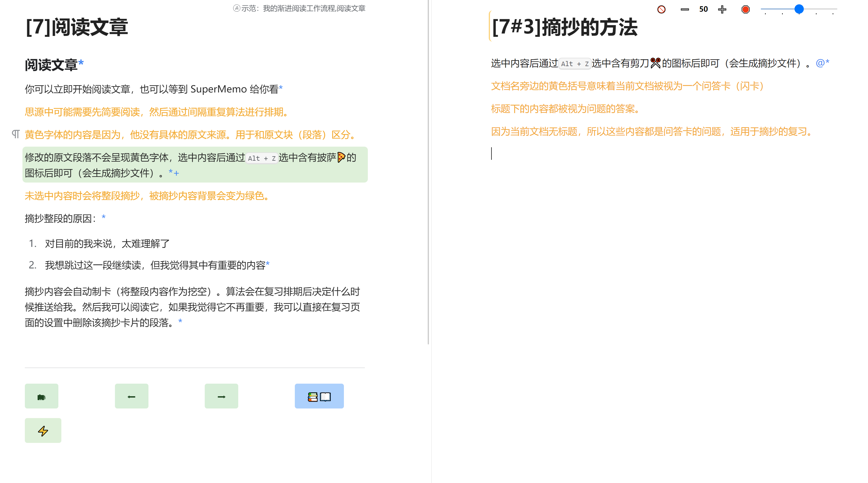Click the paragraph mark block icon

click(x=16, y=134)
